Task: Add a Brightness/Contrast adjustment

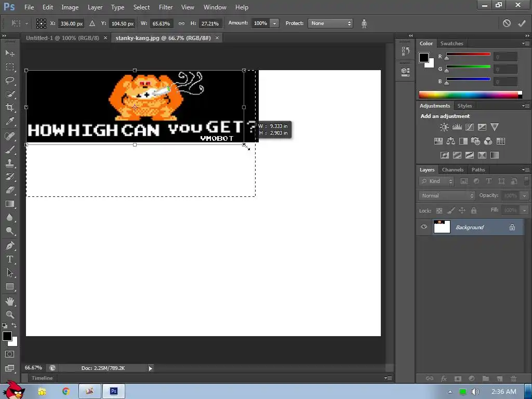Action: point(444,127)
